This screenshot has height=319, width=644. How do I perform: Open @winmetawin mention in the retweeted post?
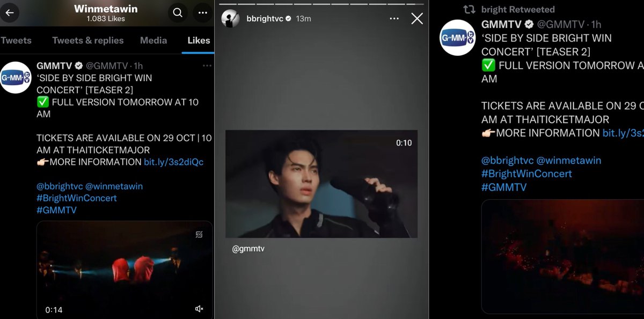point(569,160)
